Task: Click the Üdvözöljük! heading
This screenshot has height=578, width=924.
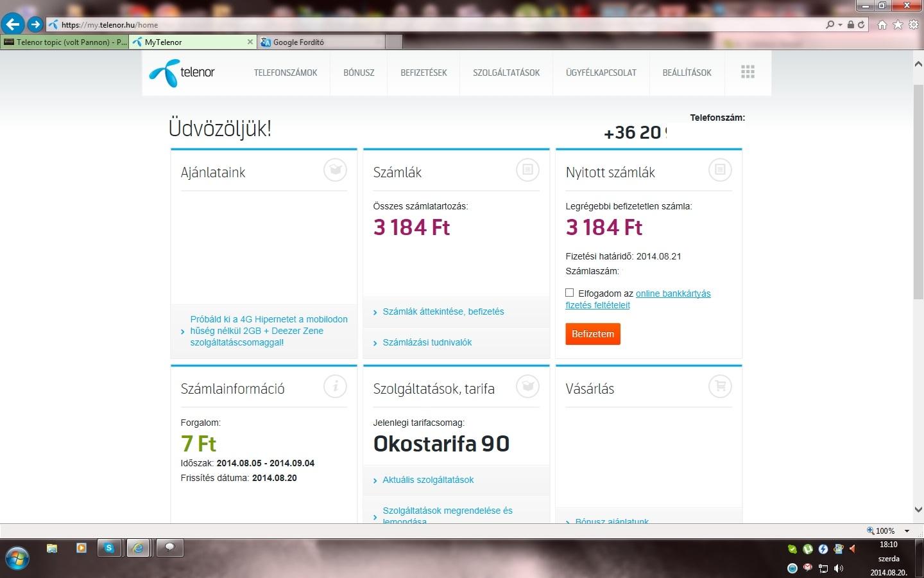Action: (x=220, y=128)
